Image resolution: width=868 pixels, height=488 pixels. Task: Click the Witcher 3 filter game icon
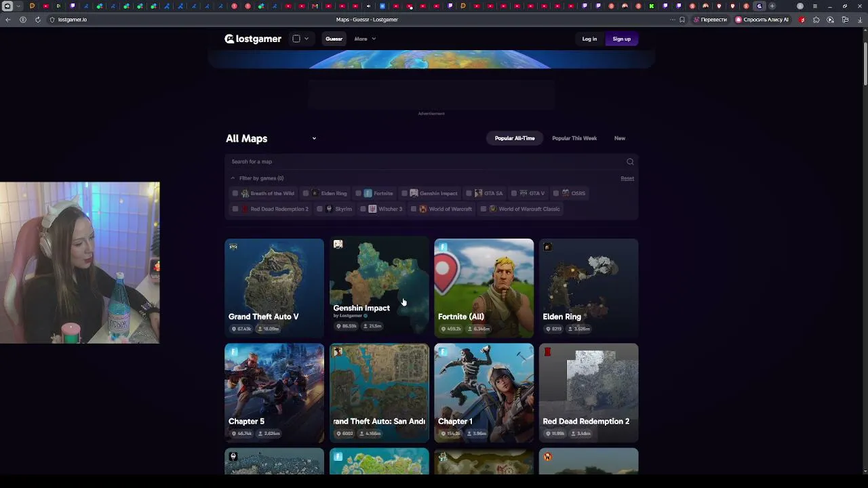372,209
